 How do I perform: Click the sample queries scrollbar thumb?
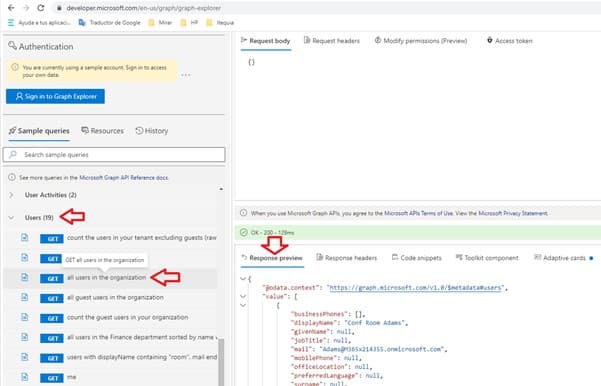(221, 362)
